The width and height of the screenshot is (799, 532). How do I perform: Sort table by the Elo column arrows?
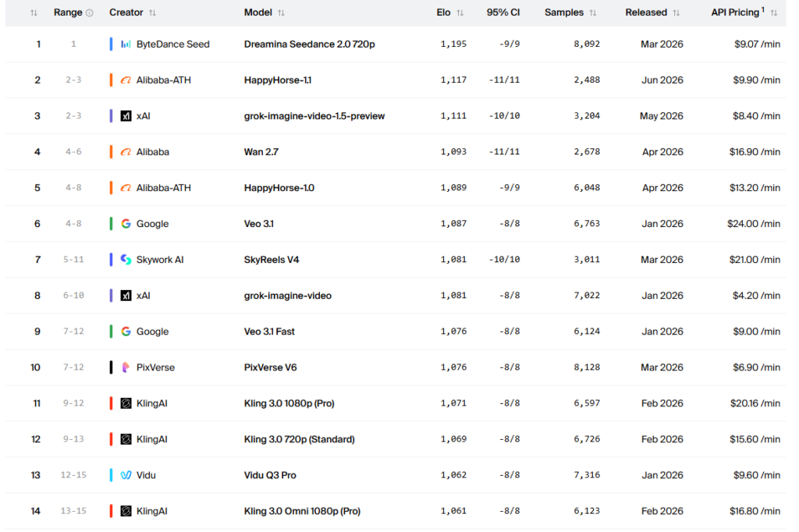460,13
